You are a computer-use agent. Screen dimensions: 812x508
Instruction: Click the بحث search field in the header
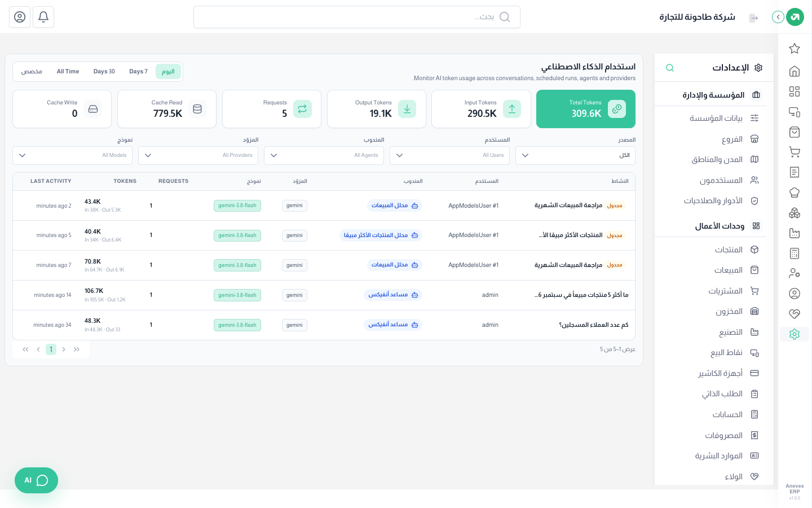pos(357,17)
